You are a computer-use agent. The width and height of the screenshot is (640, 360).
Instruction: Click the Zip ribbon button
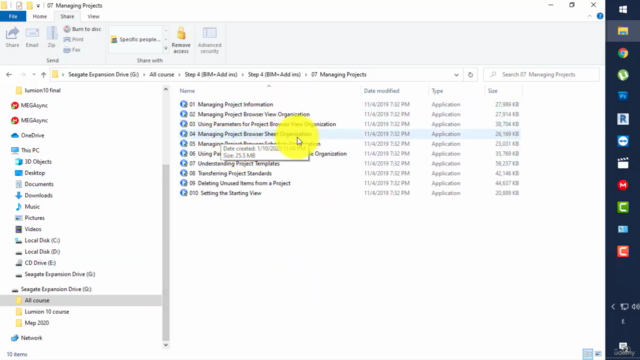tap(51, 37)
